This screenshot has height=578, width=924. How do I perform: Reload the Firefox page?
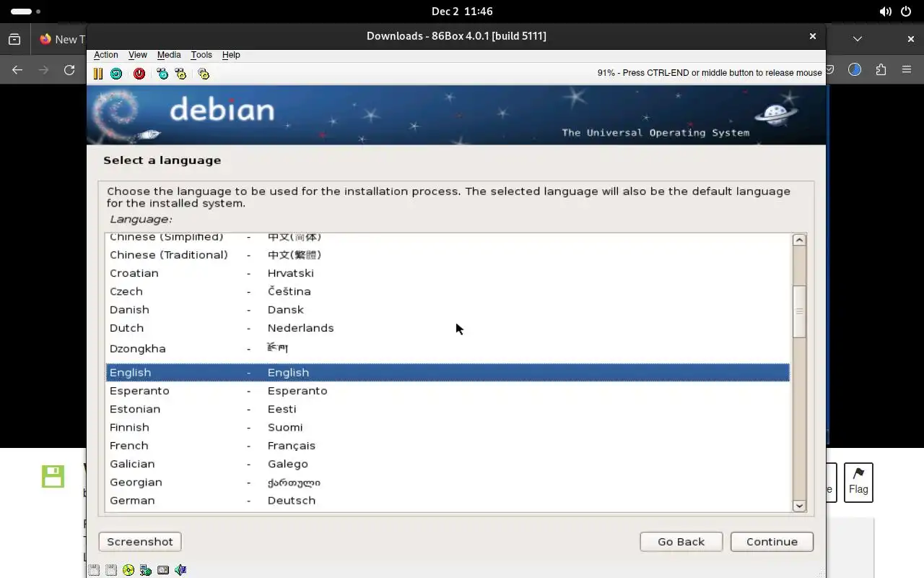pos(69,70)
